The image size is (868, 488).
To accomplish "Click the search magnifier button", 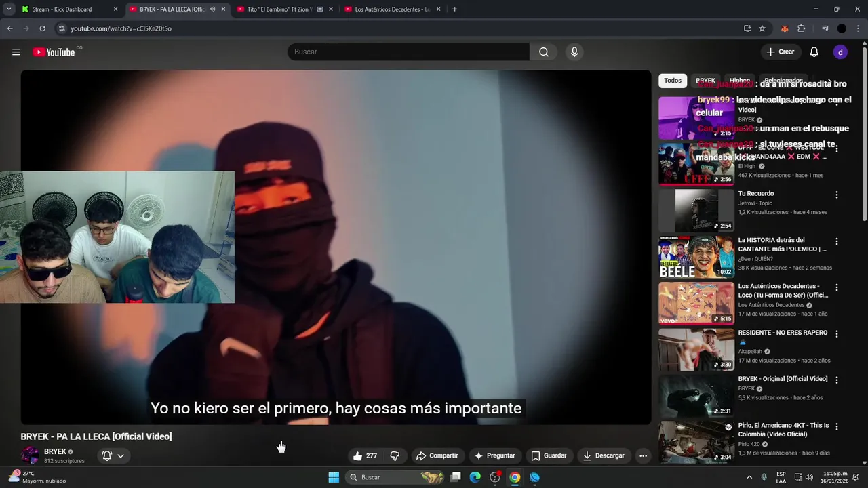I will pyautogui.click(x=544, y=52).
